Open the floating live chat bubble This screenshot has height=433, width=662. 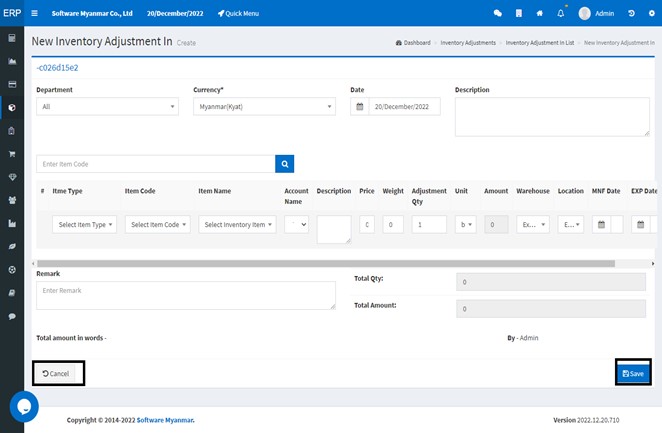pos(24,406)
